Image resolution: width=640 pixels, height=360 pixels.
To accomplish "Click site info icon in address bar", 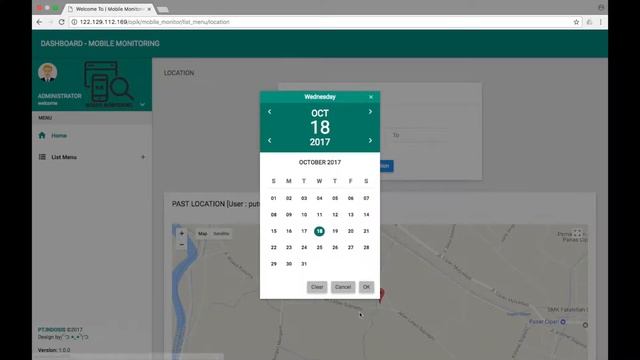I will [x=74, y=22].
